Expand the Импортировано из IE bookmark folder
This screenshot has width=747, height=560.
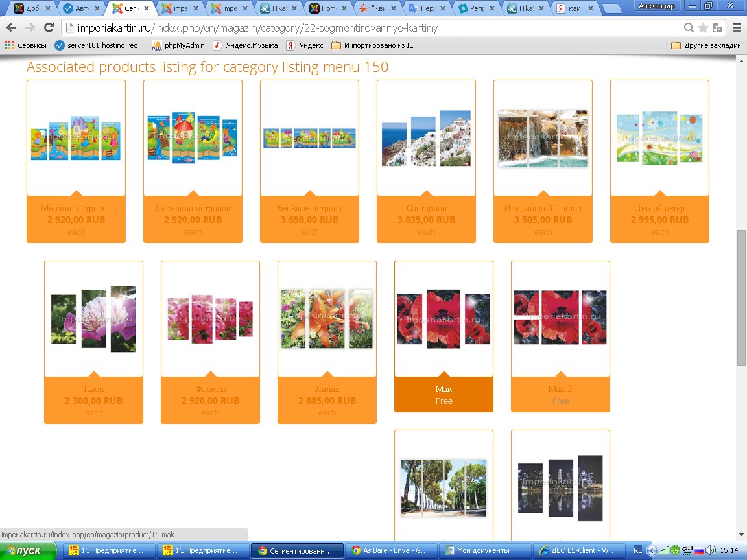coord(373,45)
